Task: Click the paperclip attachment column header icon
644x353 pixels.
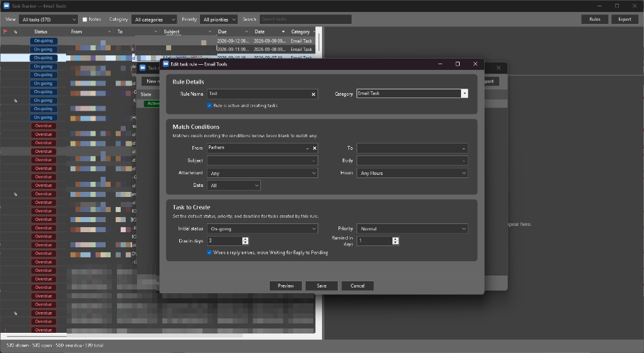Action: pos(16,31)
